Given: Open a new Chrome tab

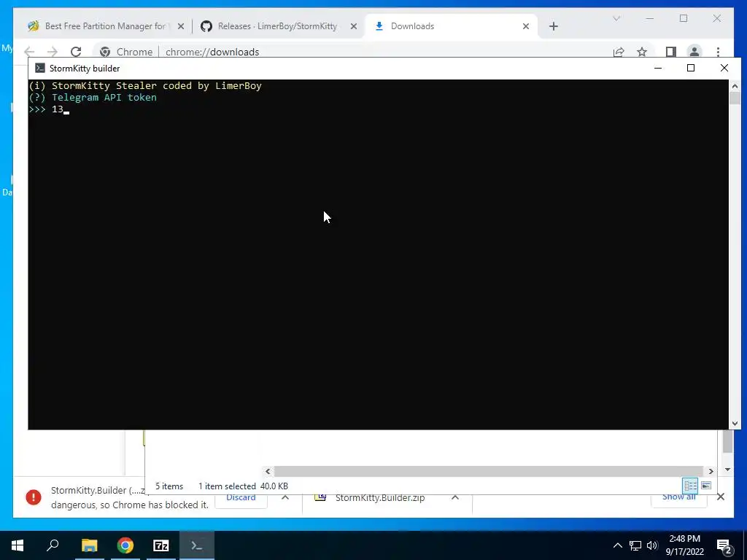Looking at the screenshot, I should [553, 27].
